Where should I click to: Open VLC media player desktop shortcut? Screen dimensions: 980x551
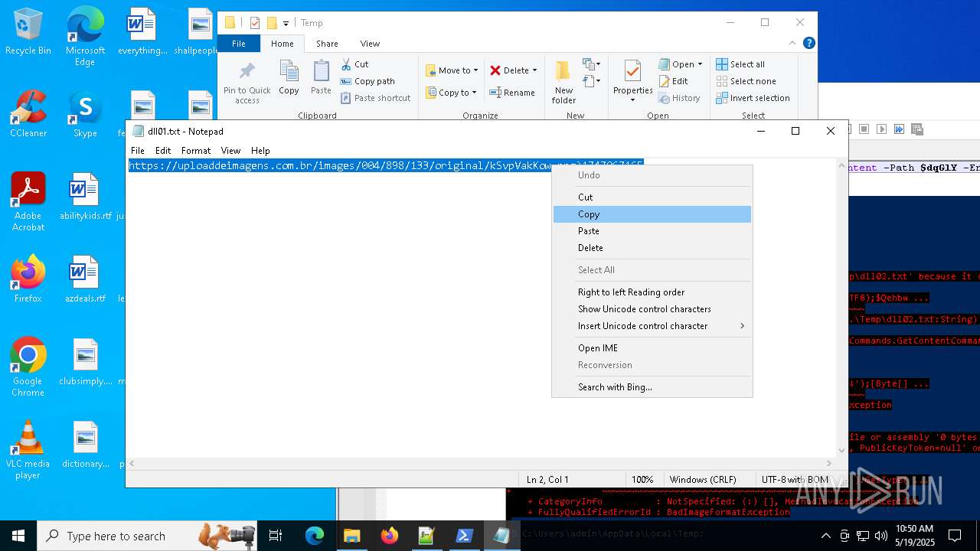(x=28, y=450)
